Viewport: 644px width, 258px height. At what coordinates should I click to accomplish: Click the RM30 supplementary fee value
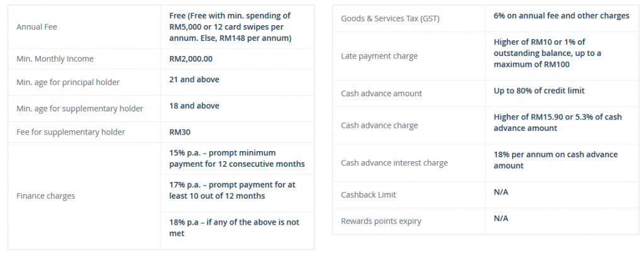coord(179,132)
